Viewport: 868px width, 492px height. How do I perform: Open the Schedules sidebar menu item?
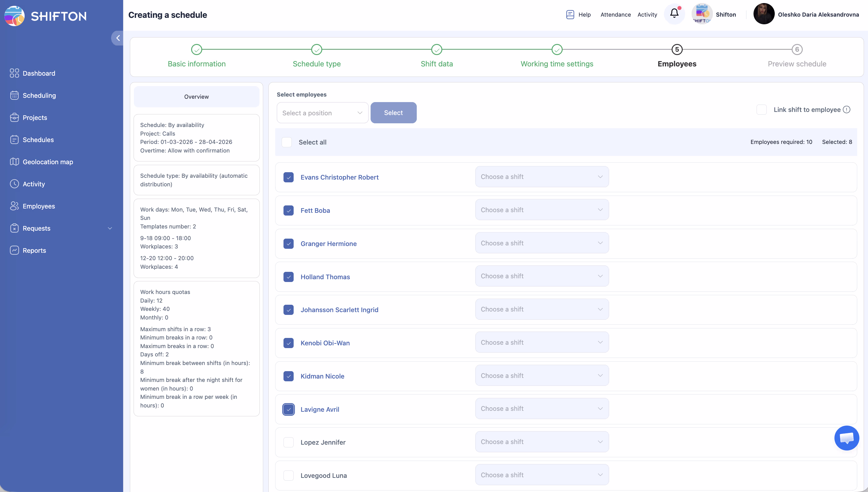click(38, 140)
